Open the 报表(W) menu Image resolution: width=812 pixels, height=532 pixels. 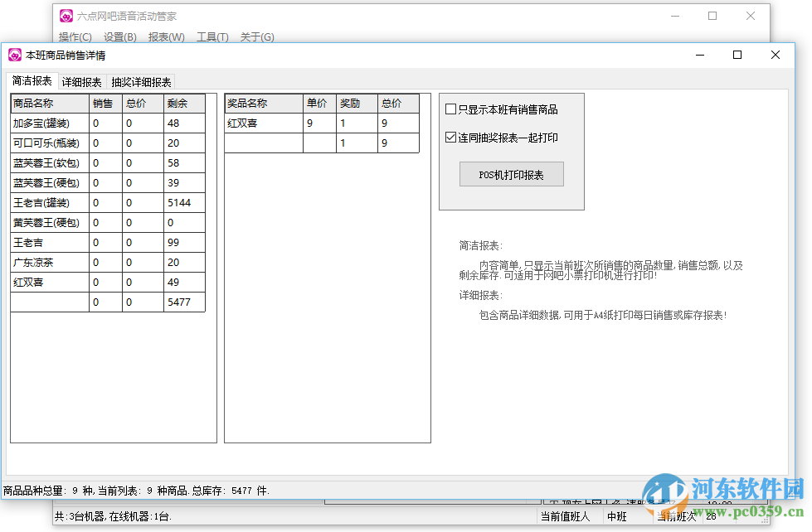coord(166,36)
